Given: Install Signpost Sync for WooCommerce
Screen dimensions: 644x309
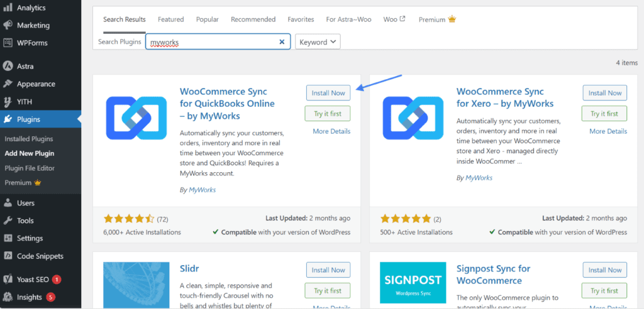Looking at the screenshot, I should 605,270.
